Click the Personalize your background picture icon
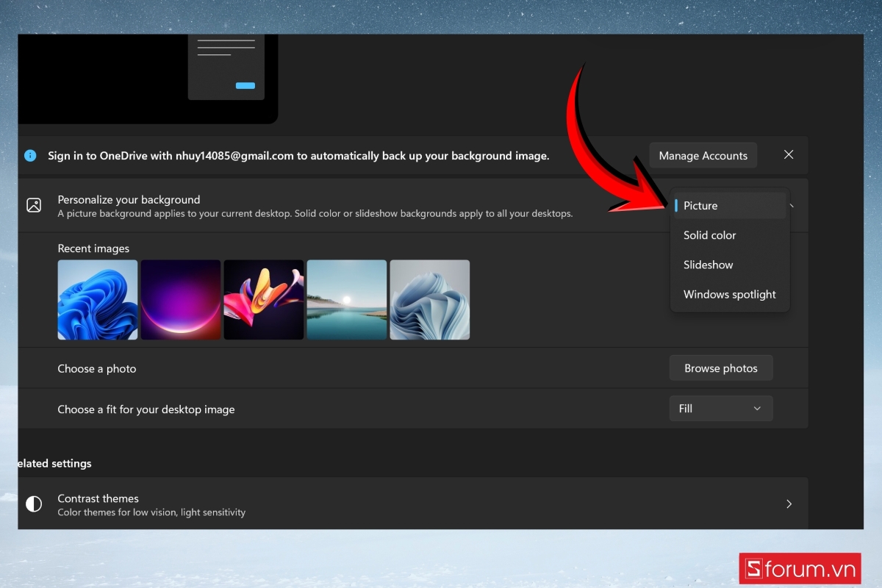Viewport: 882px width, 588px height. click(x=33, y=206)
